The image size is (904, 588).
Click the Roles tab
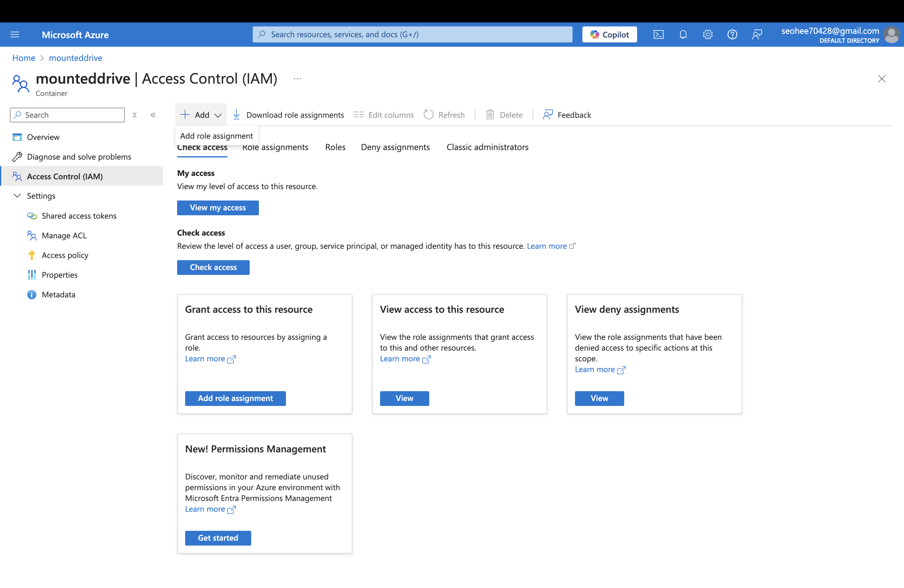tap(335, 147)
